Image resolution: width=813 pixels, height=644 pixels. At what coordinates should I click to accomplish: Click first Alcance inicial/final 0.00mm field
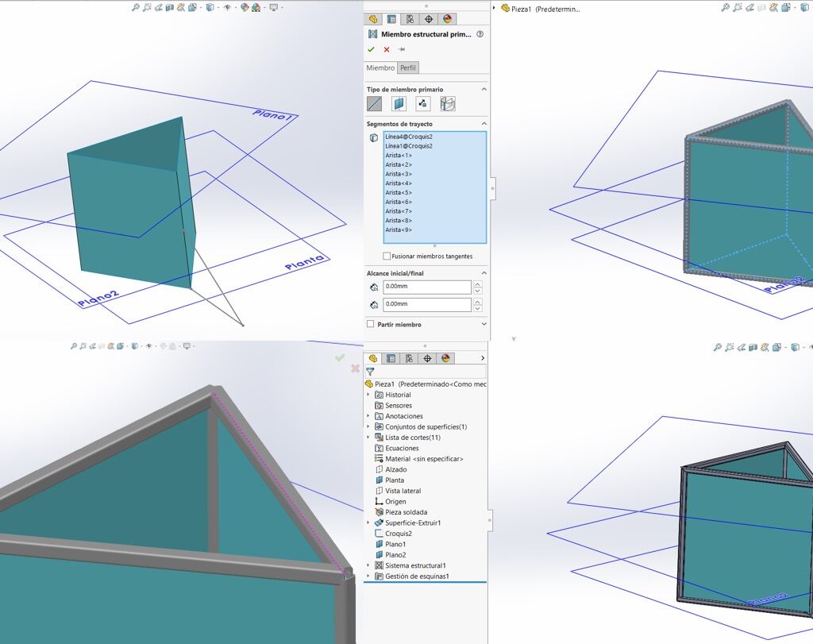point(426,287)
